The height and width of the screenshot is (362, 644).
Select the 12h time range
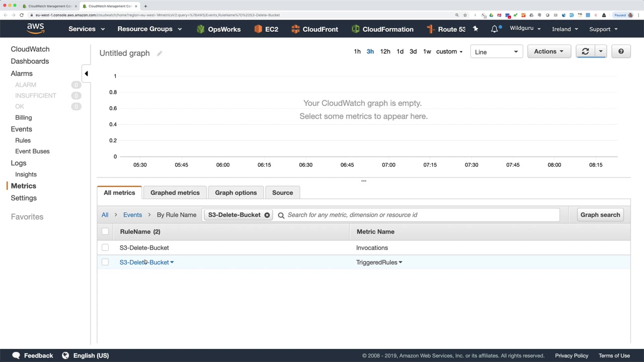(x=385, y=51)
